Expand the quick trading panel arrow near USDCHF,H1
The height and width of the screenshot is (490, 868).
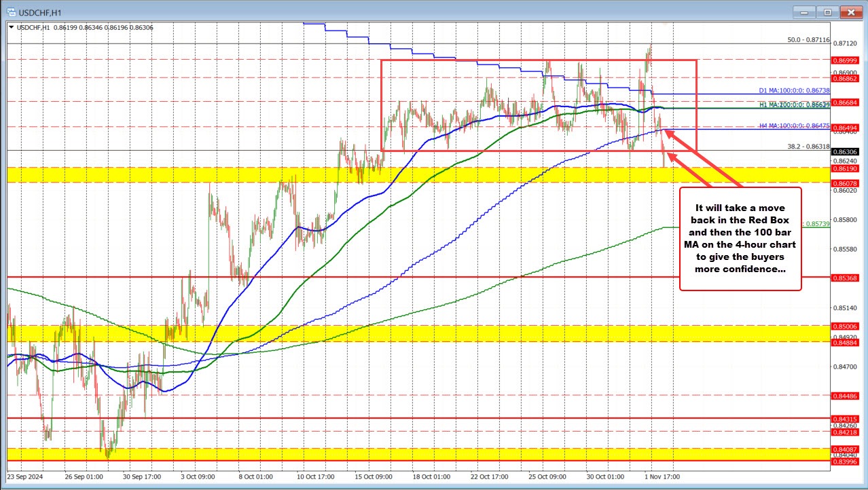[11, 28]
